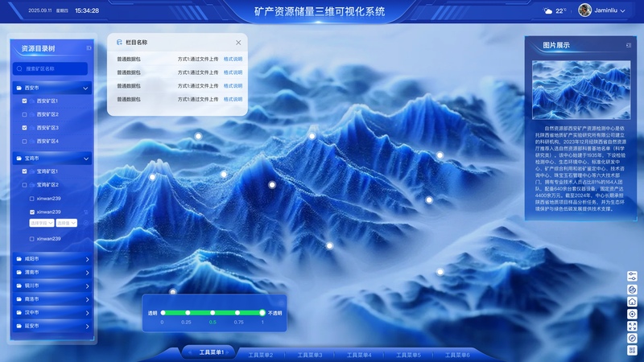Click the Jaminliu user avatar
The width and height of the screenshot is (644, 362).
(x=584, y=10)
